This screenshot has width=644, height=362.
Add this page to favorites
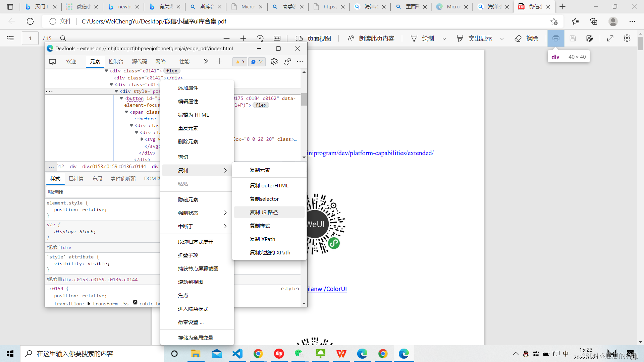pos(554,21)
